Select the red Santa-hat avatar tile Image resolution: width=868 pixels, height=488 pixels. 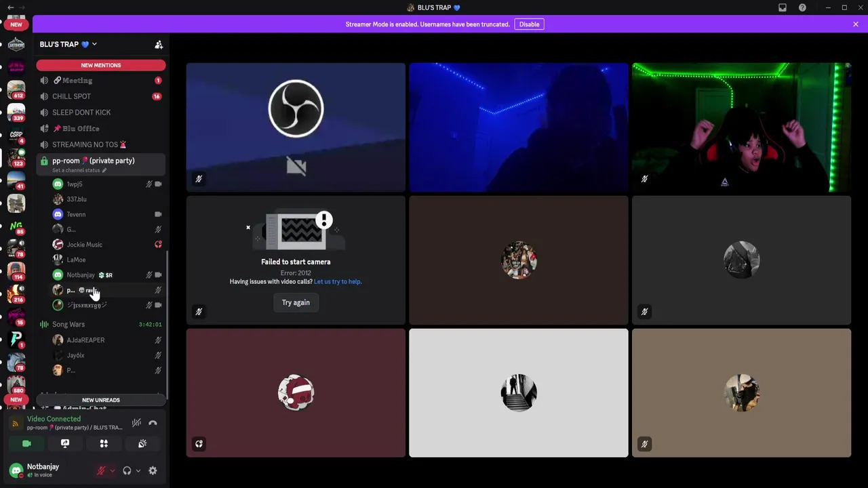coord(296,393)
